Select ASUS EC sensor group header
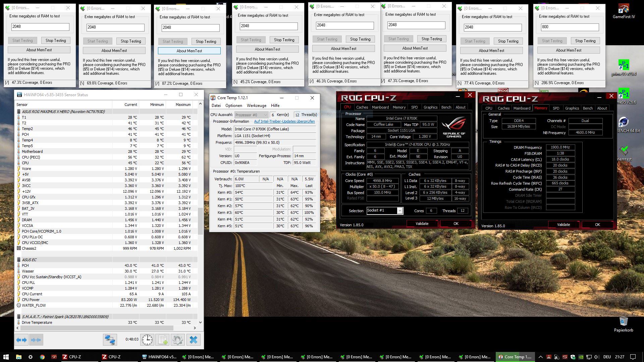The height and width of the screenshot is (362, 644). click(x=106, y=260)
